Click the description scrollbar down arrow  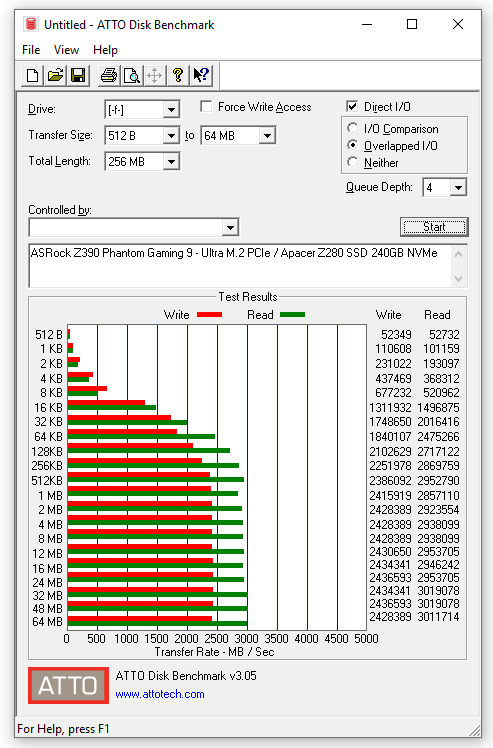tap(459, 279)
